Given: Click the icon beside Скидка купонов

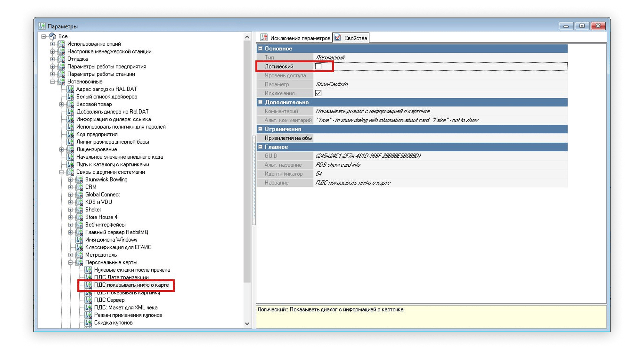Looking at the screenshot, I should [88, 323].
